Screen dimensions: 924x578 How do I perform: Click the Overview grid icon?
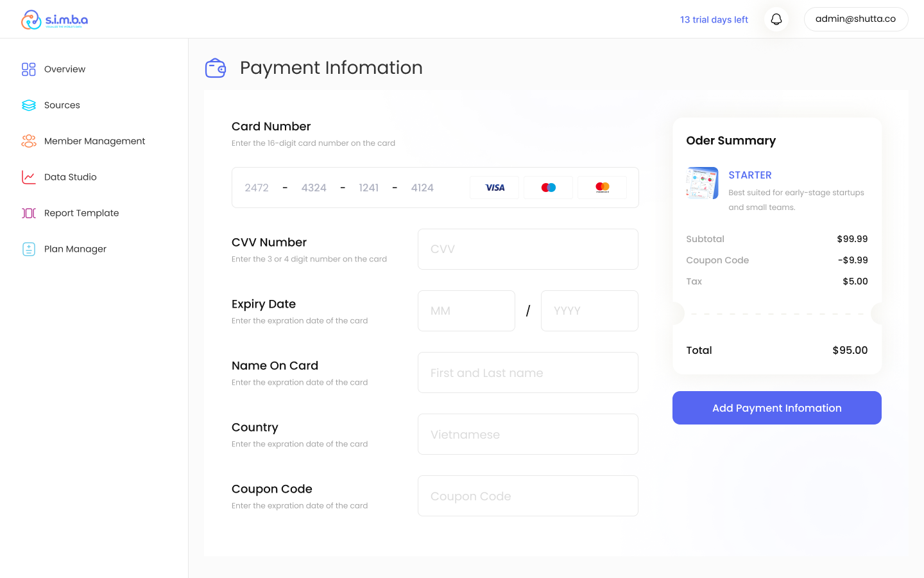pyautogui.click(x=29, y=69)
